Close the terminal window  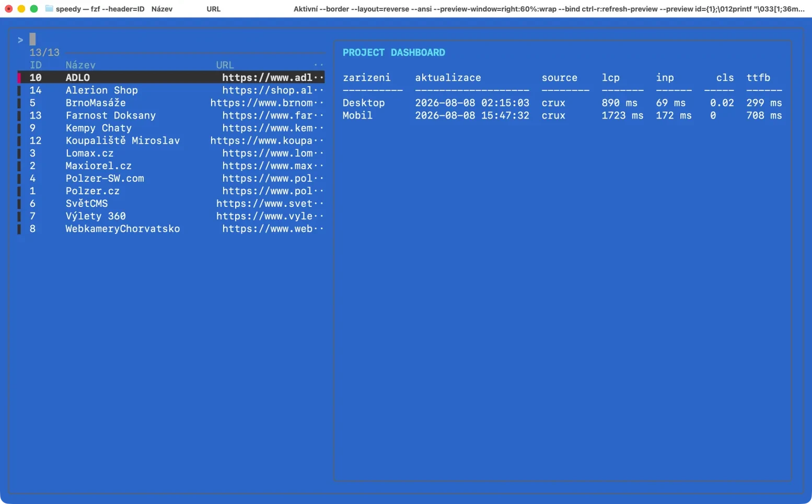[x=8, y=9]
